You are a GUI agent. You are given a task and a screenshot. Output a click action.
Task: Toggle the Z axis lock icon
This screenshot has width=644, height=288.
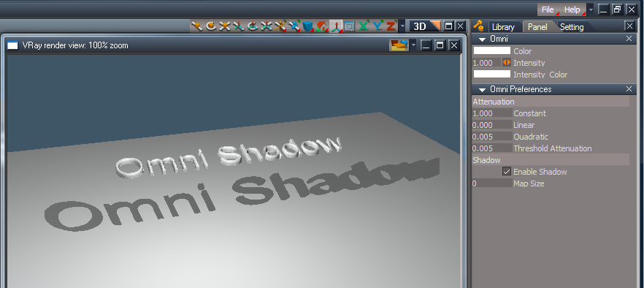391,26
